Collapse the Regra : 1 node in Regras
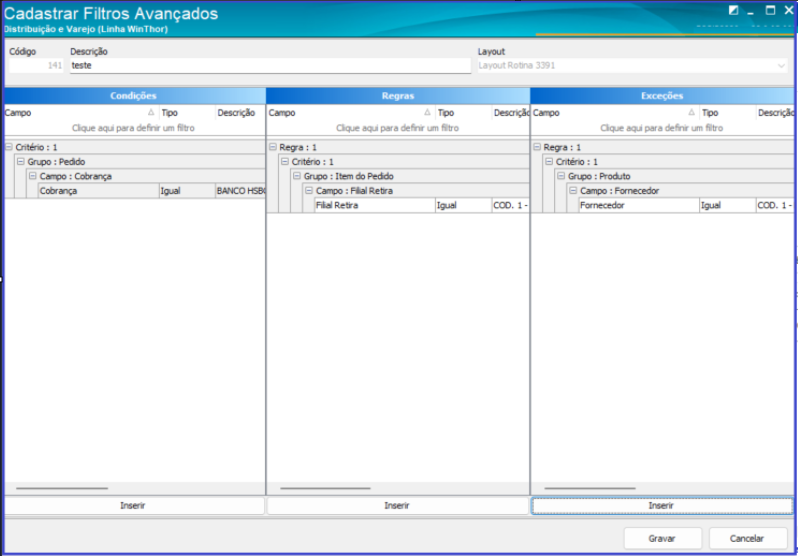 coord(272,147)
